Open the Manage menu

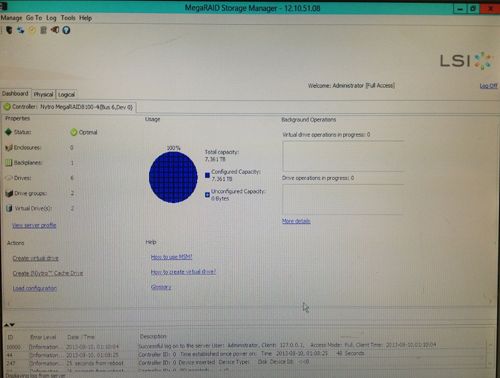11,18
